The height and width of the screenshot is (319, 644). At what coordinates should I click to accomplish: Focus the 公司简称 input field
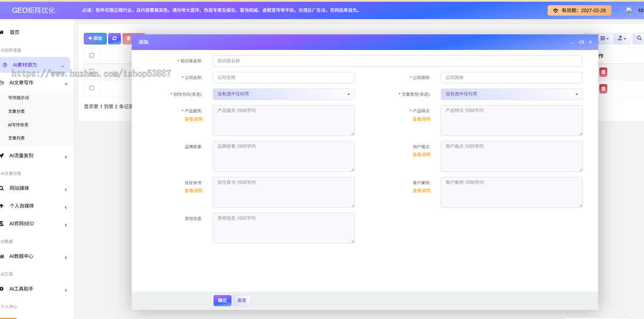point(512,78)
